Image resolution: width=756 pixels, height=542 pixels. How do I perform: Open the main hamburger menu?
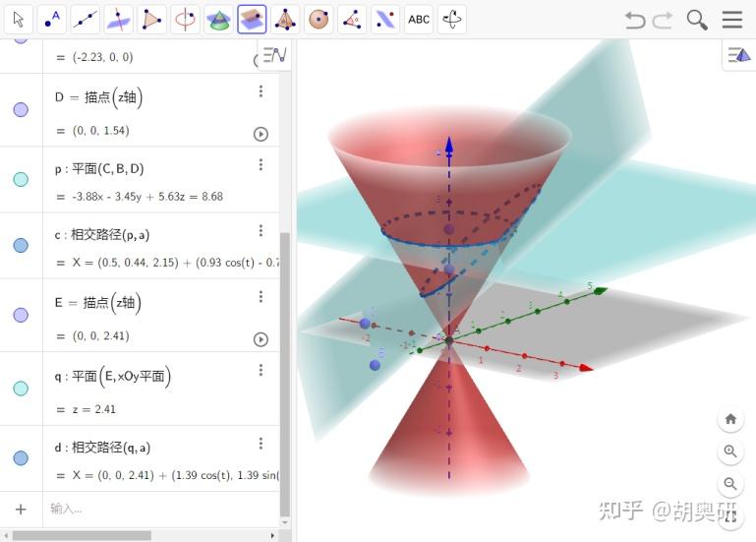click(x=731, y=20)
